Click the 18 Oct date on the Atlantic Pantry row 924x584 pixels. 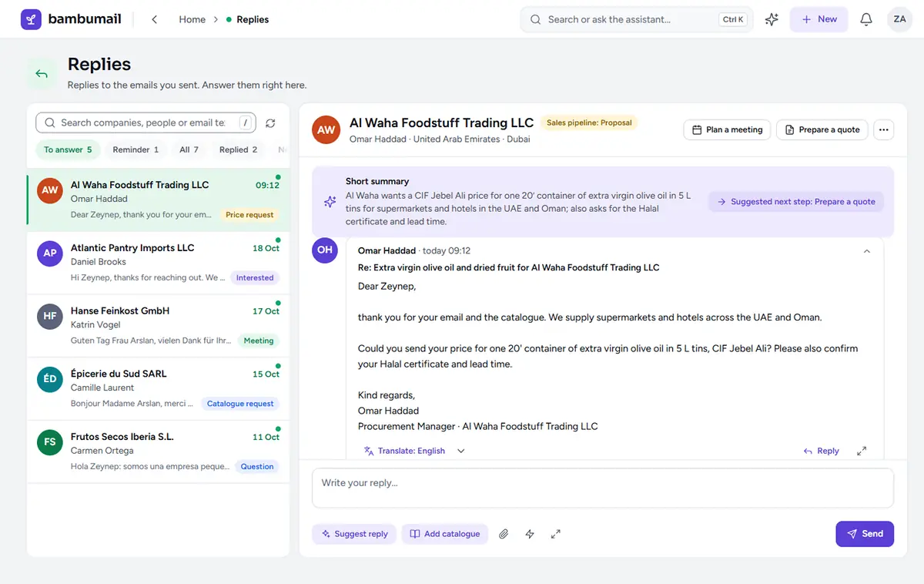pos(266,248)
